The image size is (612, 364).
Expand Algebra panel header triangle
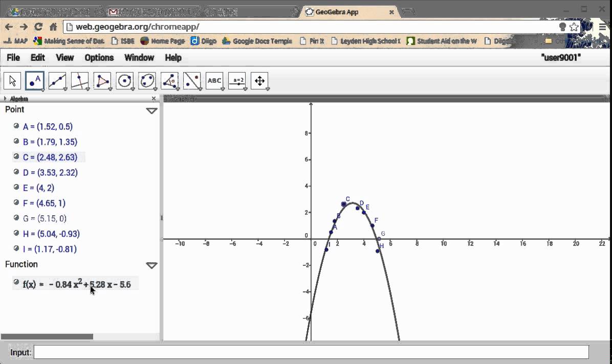[x=5, y=98]
